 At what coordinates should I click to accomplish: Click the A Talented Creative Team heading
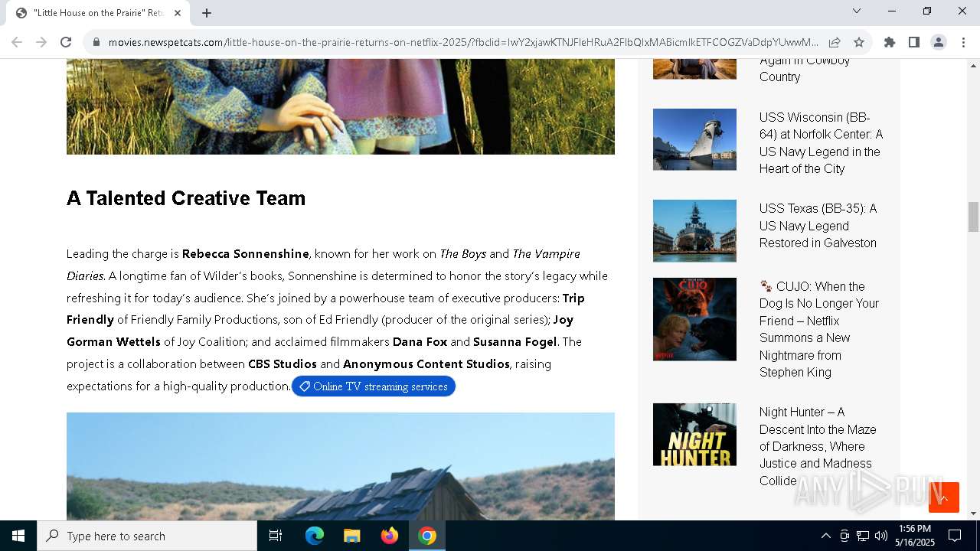186,198
